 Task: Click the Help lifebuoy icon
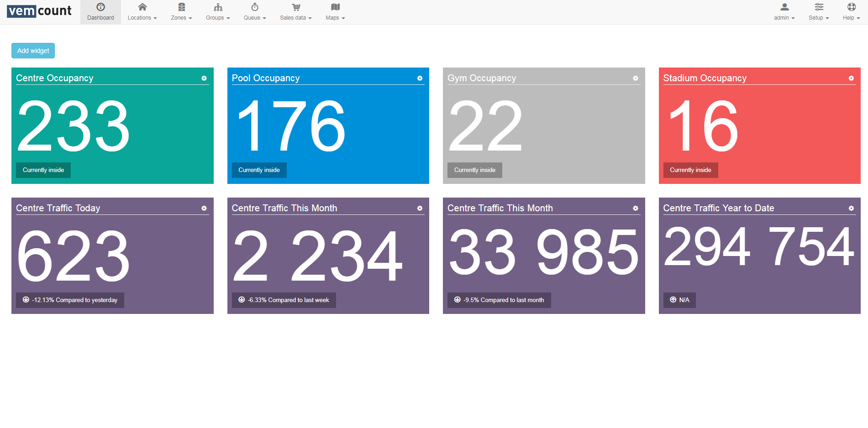click(852, 7)
